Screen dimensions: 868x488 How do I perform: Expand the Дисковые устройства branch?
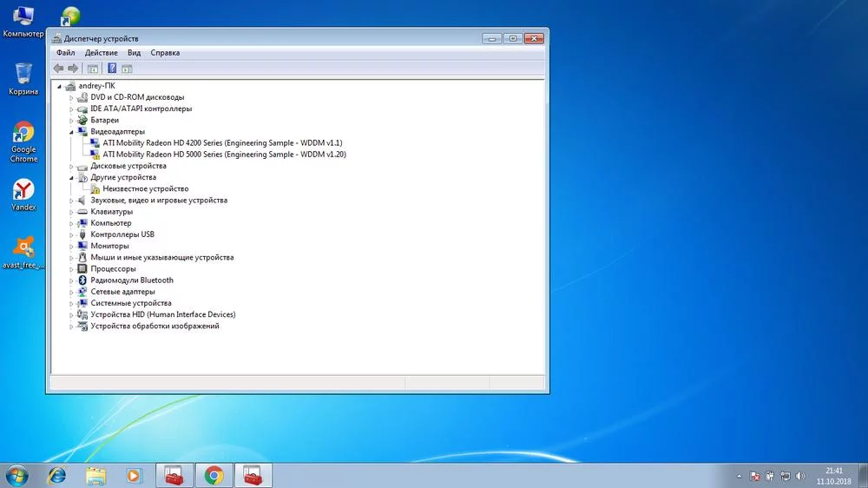71,166
